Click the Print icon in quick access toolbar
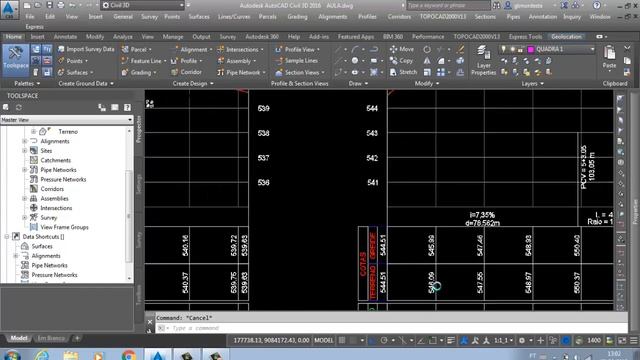This screenshot has height=360, width=640. tap(61, 5)
